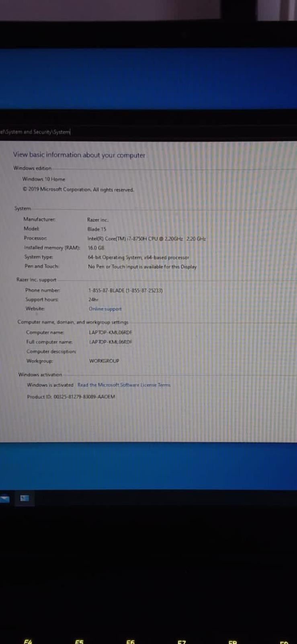297x644 pixels.
Task: Select the '24hr' support hours value
Action: (93, 299)
